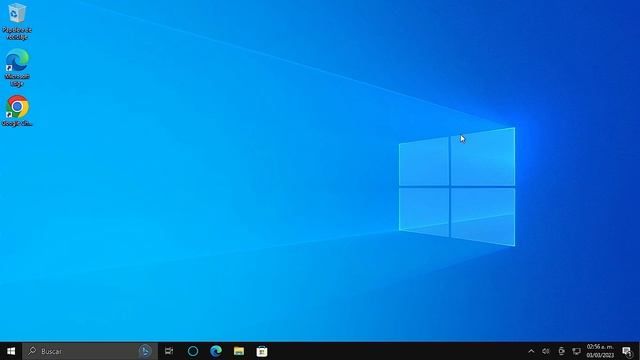Select the Papelera de reciclaje desktop icon
Image resolution: width=640 pixels, height=360 pixels.
click(x=17, y=21)
